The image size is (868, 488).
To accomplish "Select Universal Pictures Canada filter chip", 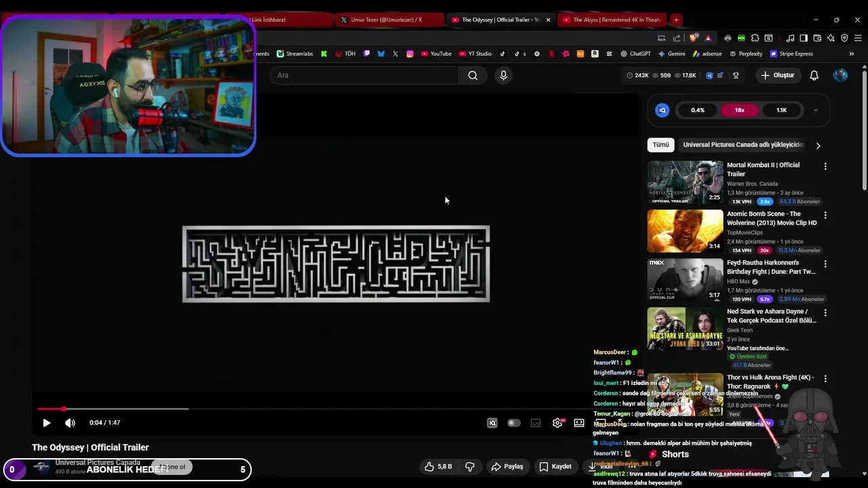I will coord(743,144).
